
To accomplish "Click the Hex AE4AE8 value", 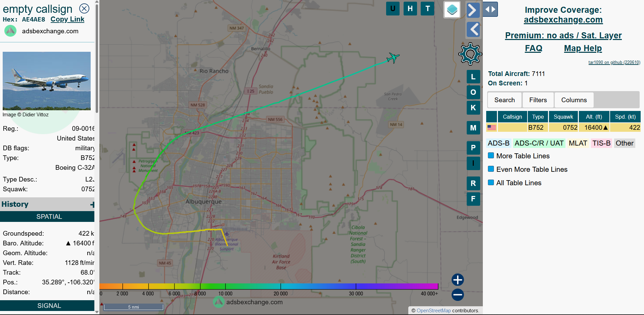I will click(34, 19).
